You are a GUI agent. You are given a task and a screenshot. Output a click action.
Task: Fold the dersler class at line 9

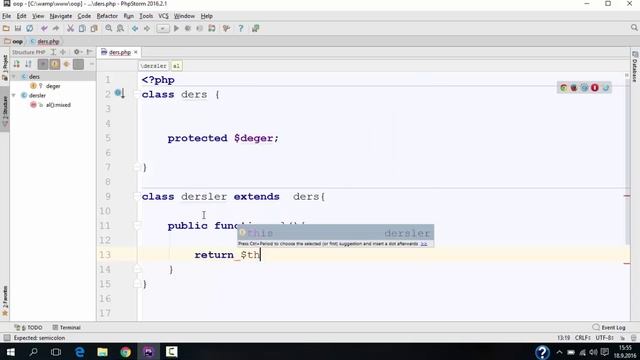(x=137, y=196)
